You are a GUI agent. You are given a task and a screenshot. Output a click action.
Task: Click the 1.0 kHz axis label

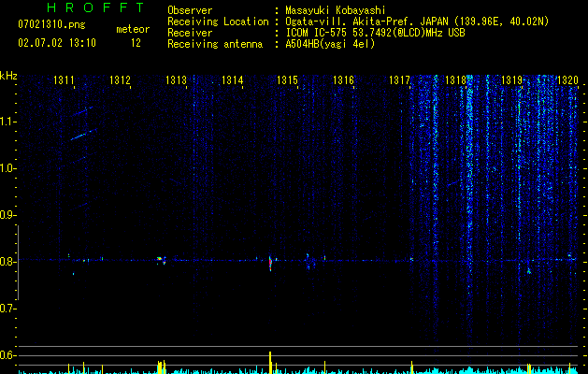pyautogui.click(x=7, y=168)
